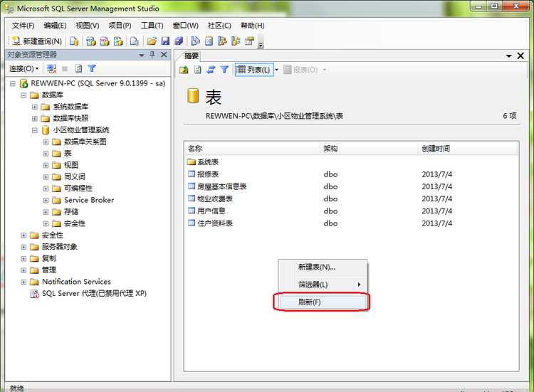Image resolution: width=534 pixels, height=392 pixels.
Task: Click the Analysis Services DMX Query icon
Action: pyautogui.click(x=105, y=41)
